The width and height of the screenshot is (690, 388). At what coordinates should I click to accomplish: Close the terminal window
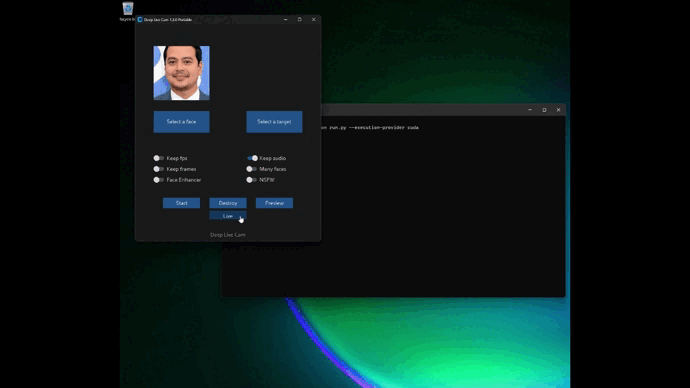click(558, 110)
